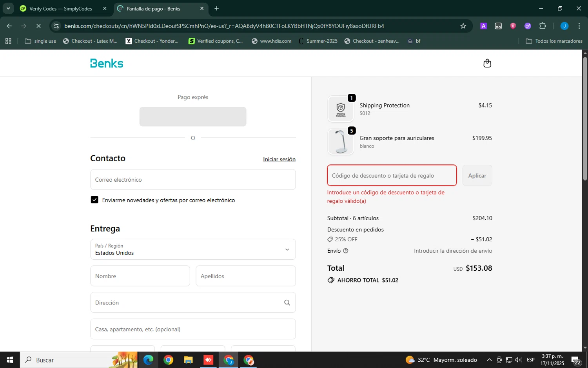This screenshot has height=368, width=588.
Task: Click the taskbar Buscar search box
Action: 78,360
